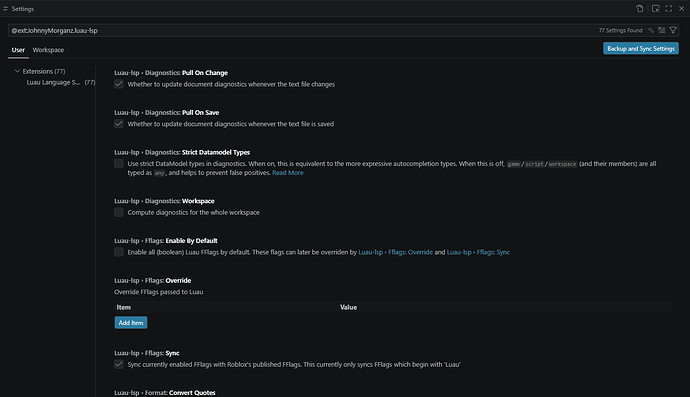Click the Format: Convert Quotes title

(x=165, y=393)
